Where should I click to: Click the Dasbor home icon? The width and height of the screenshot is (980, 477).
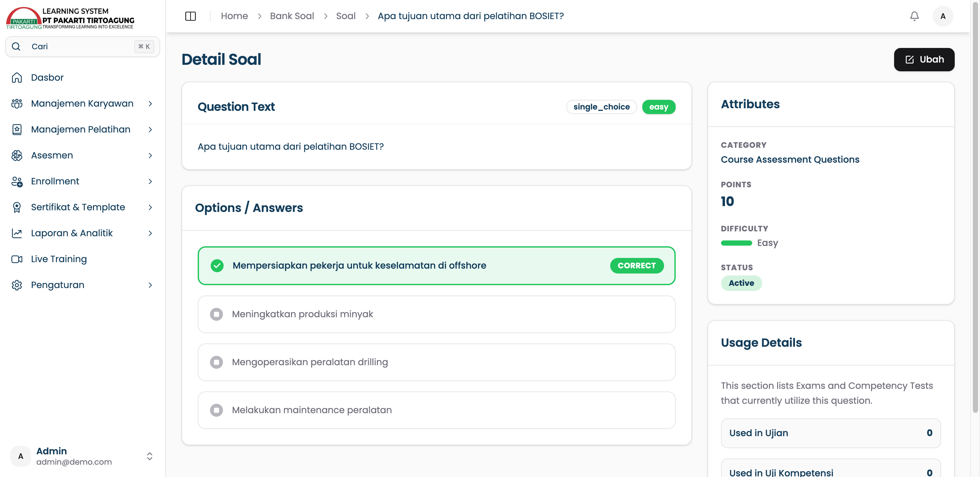(17, 77)
